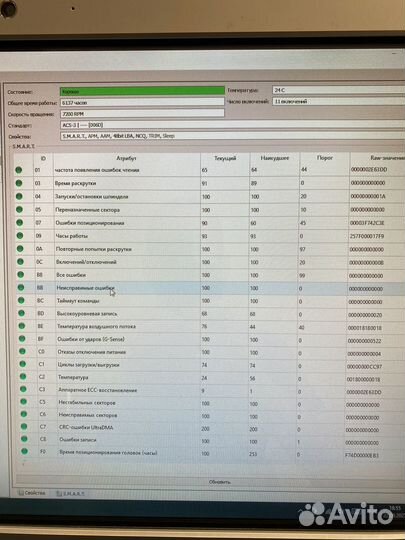Click green icon beside Неисправимых секторов
Viewport: 405px width, 540px height.
[23, 414]
